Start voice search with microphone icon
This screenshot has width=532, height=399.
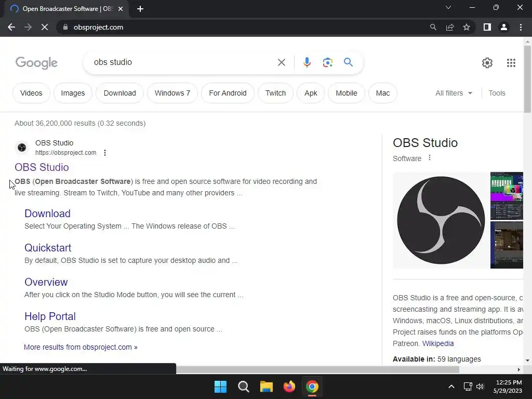[x=307, y=62]
